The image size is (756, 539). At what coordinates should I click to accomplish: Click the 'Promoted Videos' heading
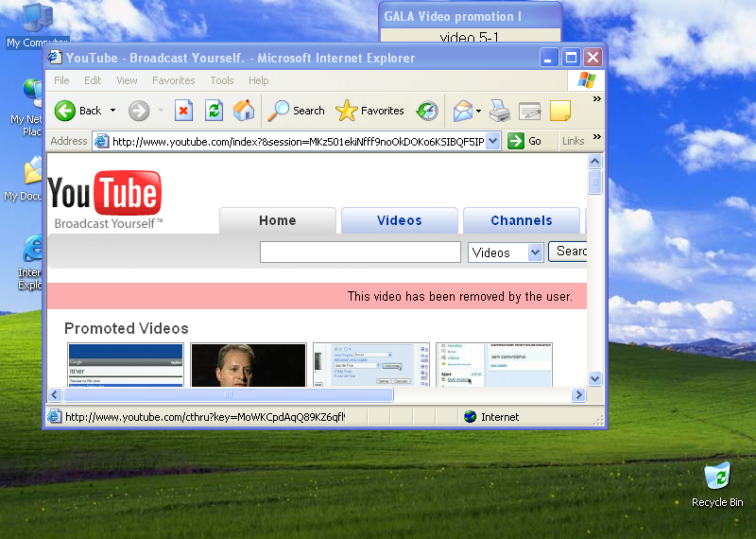pyautogui.click(x=127, y=328)
